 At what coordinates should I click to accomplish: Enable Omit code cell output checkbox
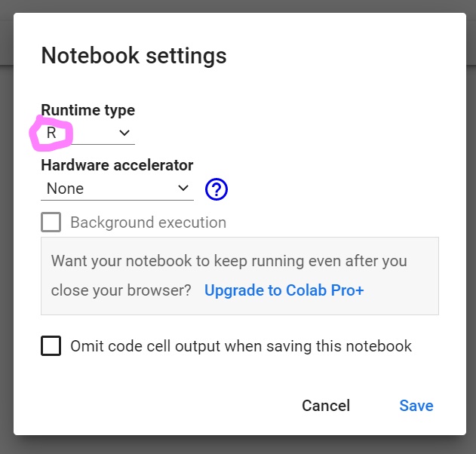coord(51,346)
